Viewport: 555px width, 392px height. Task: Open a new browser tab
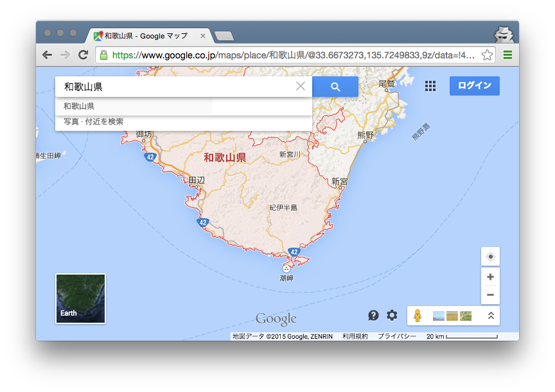[224, 36]
